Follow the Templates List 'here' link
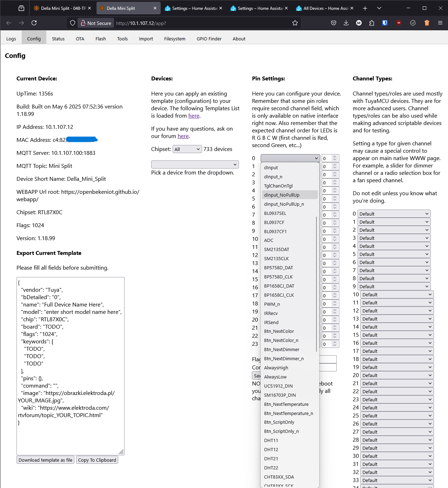The image size is (448, 488). [194, 116]
